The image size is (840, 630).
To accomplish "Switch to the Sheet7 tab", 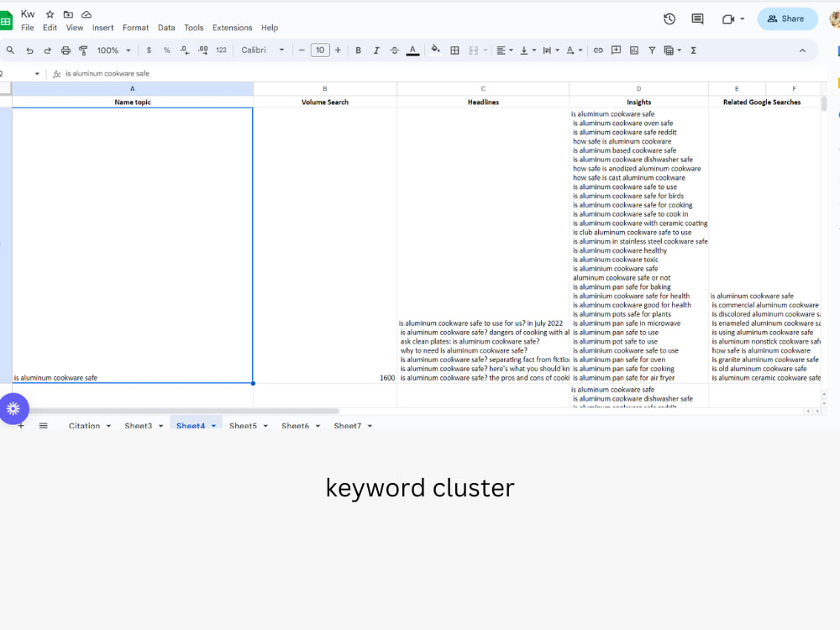I will pyautogui.click(x=348, y=425).
